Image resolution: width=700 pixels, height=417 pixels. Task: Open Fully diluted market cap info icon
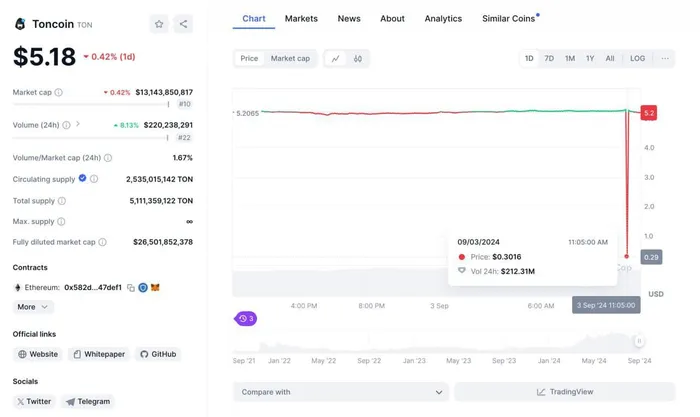[102, 242]
